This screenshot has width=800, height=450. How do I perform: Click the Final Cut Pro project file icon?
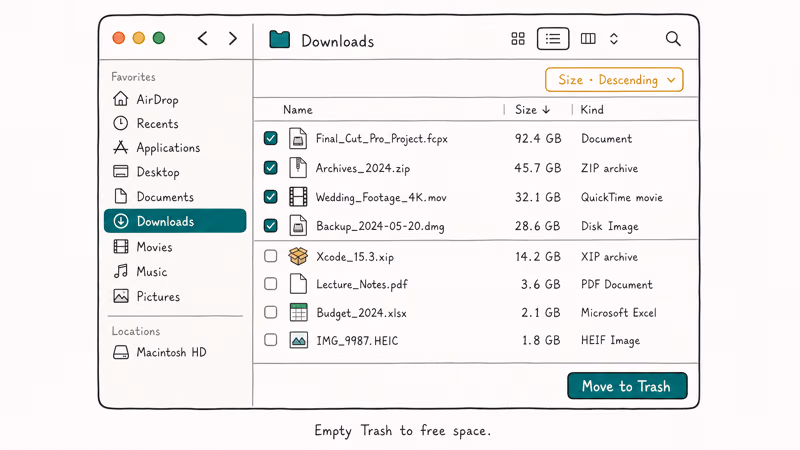click(298, 138)
